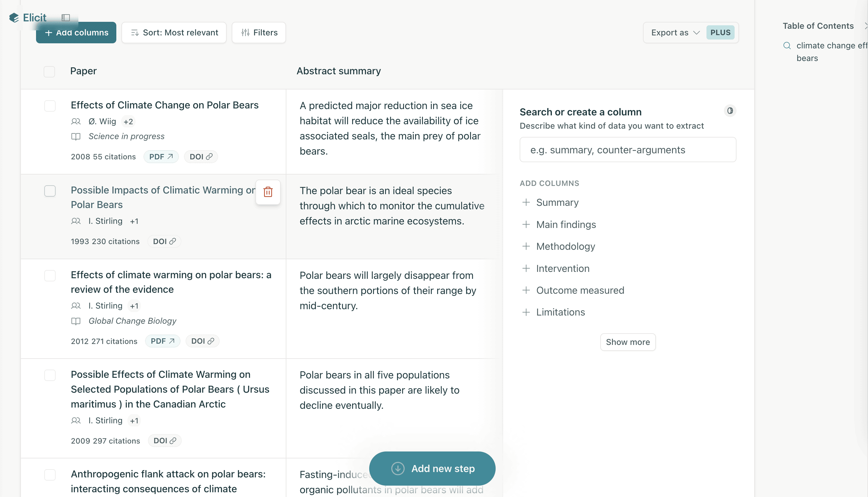Image resolution: width=868 pixels, height=497 pixels.
Task: Click the journal book icon for Global Change Biology
Action: click(x=76, y=321)
